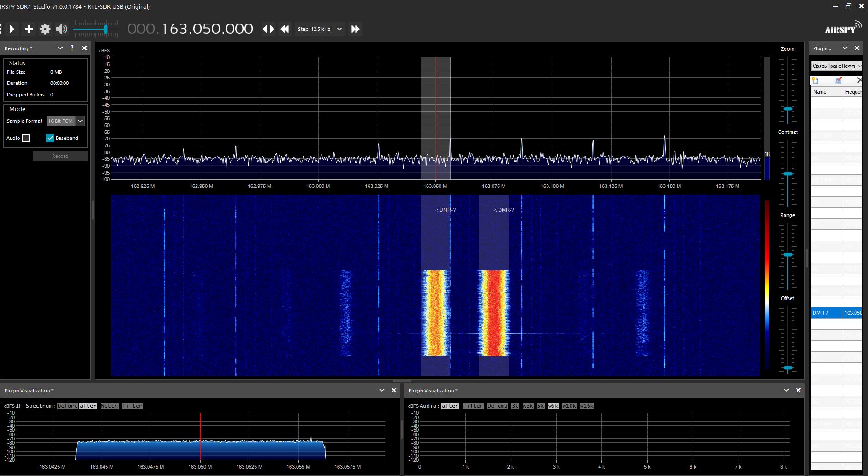This screenshot has width=868, height=476.
Task: Mute audio with the speaker icon
Action: [61, 29]
